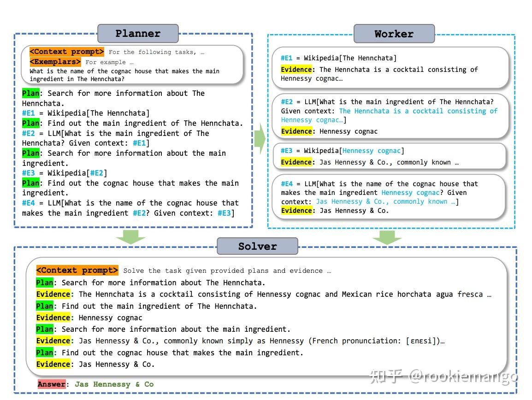This screenshot has height=400, width=532.
Task: Select the orange <Exemplars> tag
Action: click(x=55, y=62)
